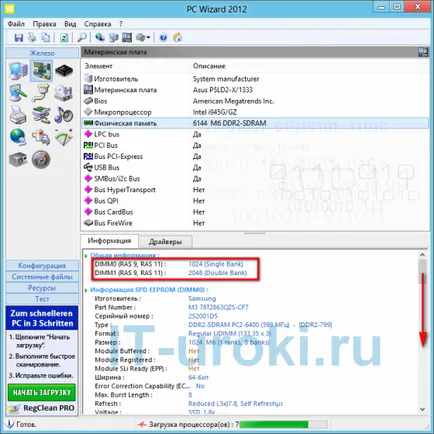Select the puzzle-pieces icon in hardware panel
Viewport: 434px width, 434px height.
tap(41, 137)
